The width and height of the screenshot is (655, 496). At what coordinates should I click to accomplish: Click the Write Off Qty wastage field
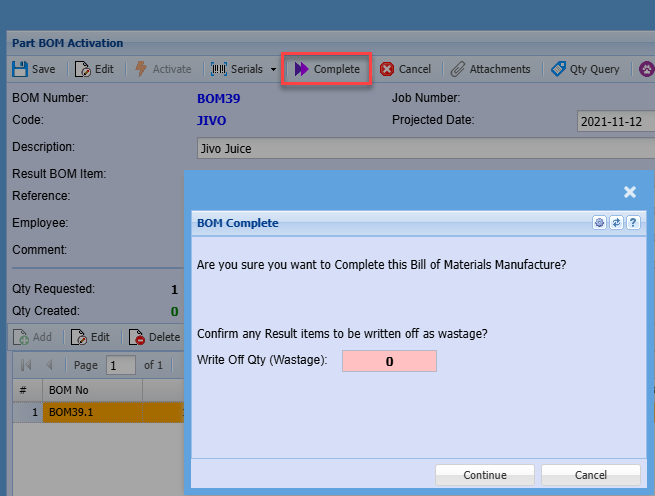pos(389,361)
